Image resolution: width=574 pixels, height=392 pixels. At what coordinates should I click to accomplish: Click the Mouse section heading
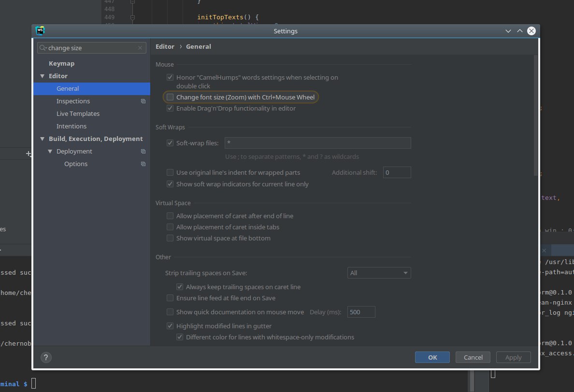click(164, 64)
